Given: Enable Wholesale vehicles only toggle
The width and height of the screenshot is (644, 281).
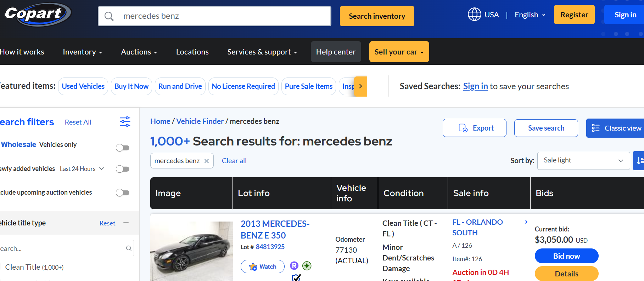Looking at the screenshot, I should pos(123,148).
